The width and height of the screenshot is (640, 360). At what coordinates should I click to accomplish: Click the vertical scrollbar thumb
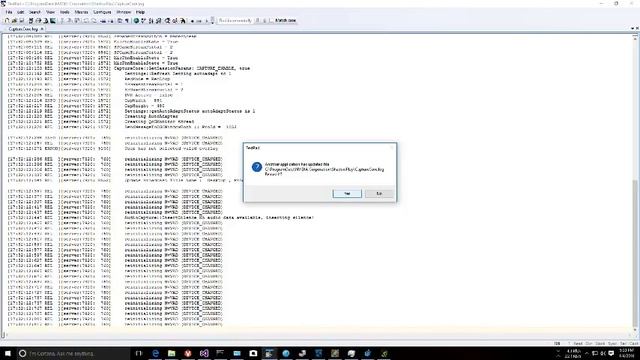click(x=635, y=253)
